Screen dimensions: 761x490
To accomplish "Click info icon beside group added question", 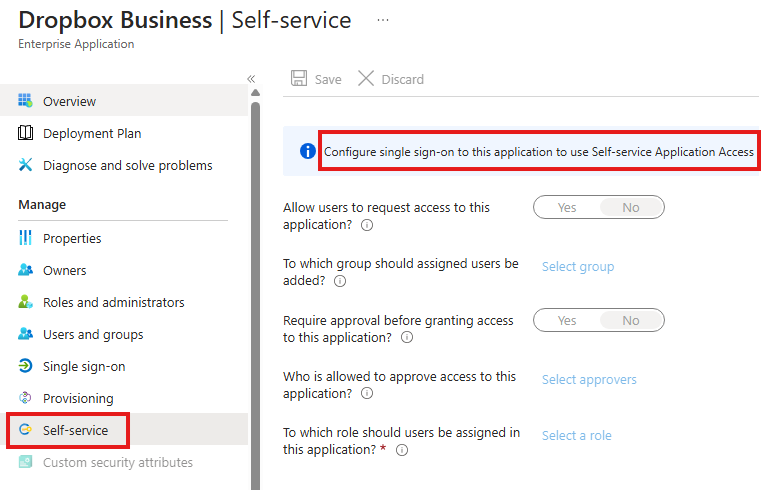I will (x=340, y=281).
